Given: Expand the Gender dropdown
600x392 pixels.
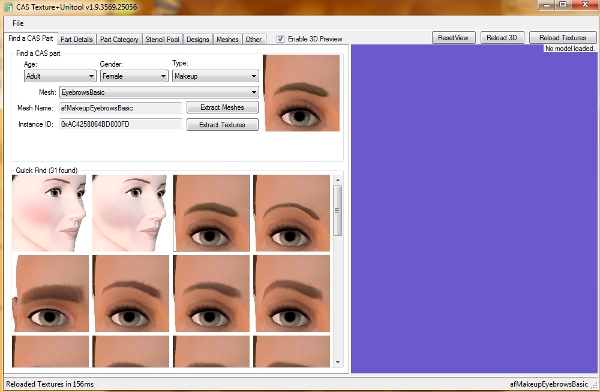Looking at the screenshot, I should coord(134,76).
